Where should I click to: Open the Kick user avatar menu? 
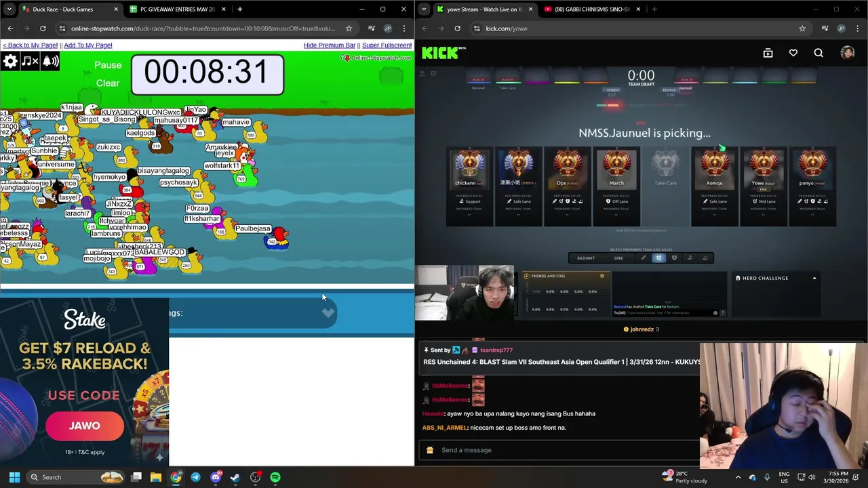coord(847,53)
